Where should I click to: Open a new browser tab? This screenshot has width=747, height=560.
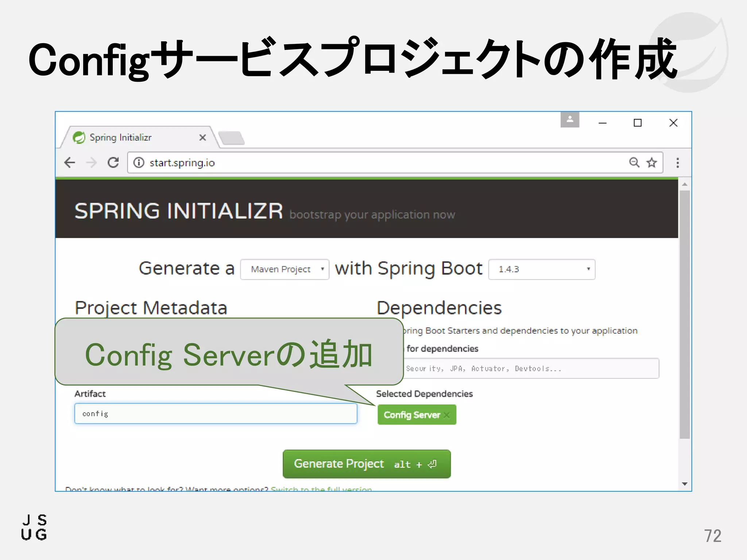point(232,138)
